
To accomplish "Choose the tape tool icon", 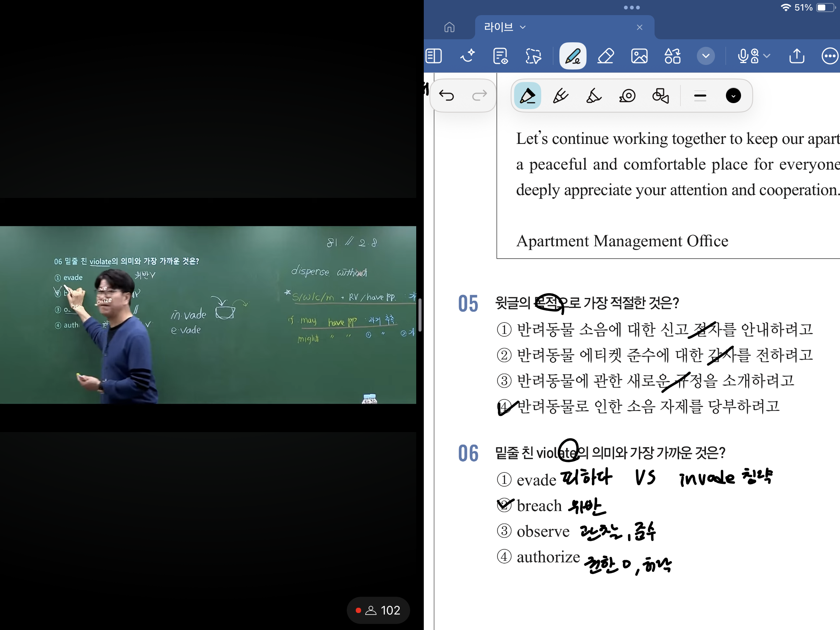I will tap(627, 96).
